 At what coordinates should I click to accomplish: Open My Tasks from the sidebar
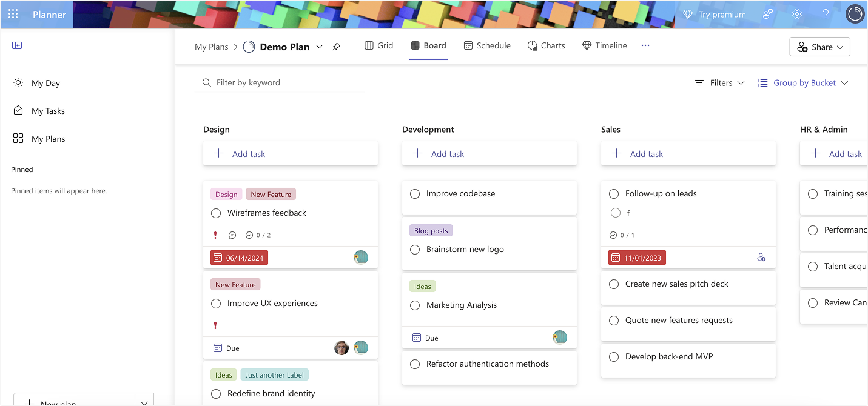[47, 110]
